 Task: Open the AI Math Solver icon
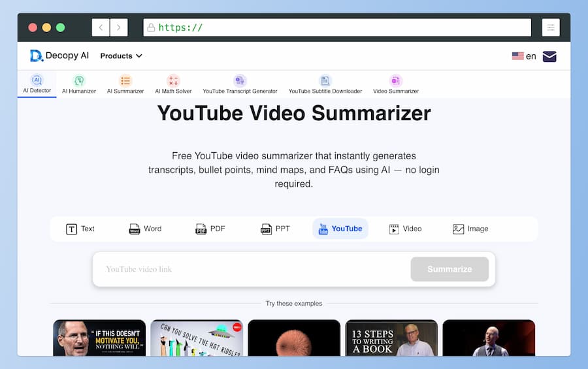(173, 81)
